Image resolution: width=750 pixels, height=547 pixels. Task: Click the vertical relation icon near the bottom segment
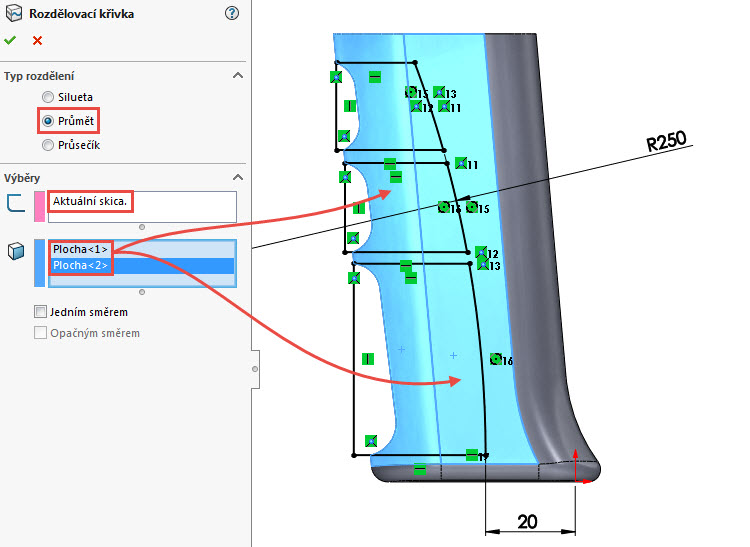point(367,359)
